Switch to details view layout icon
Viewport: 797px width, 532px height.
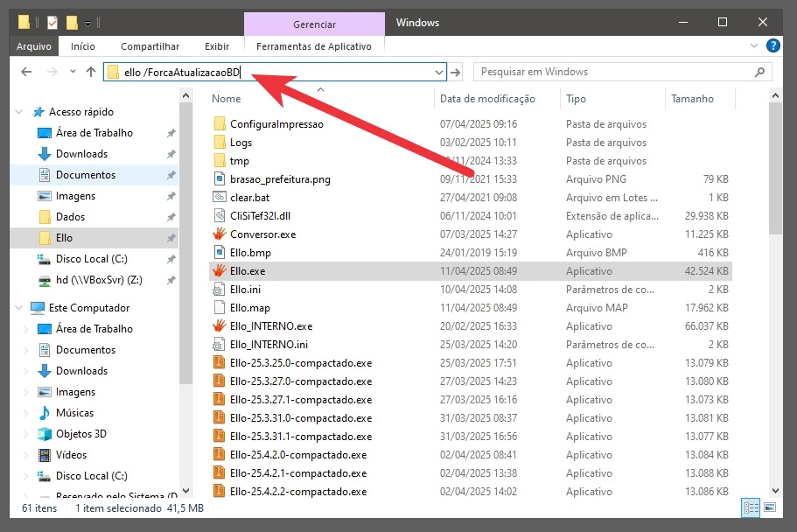[751, 507]
